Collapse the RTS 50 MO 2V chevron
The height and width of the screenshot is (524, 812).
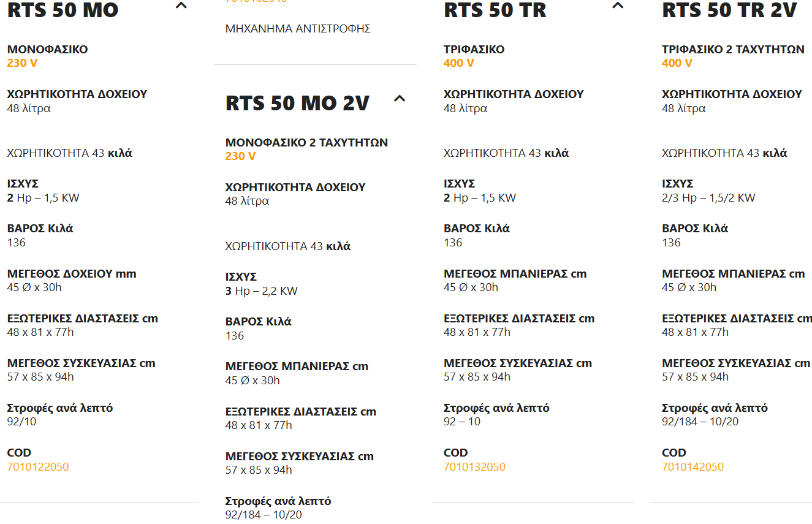[400, 99]
